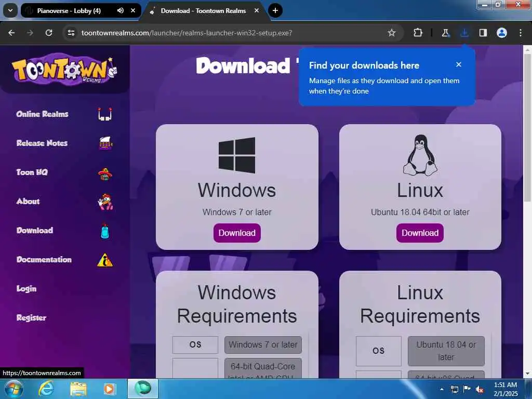The height and width of the screenshot is (399, 532).
Task: Click the Windows logo on the card
Action: pos(237,155)
